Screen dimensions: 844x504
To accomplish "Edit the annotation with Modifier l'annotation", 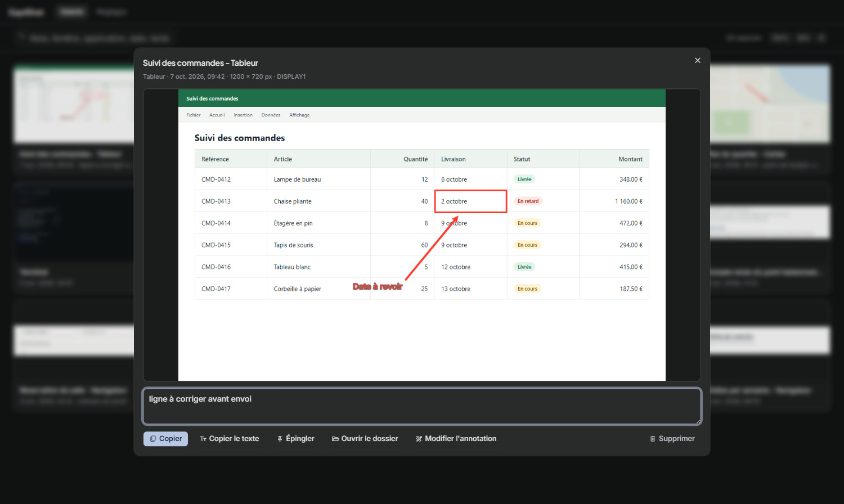I will click(456, 439).
